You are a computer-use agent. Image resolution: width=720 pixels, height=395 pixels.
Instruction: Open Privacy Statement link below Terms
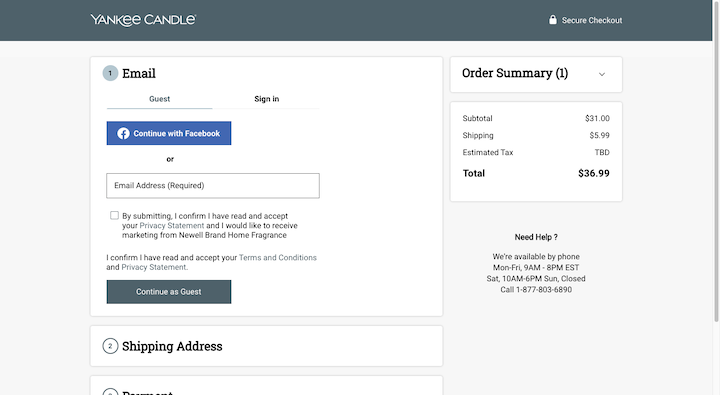[x=153, y=267]
